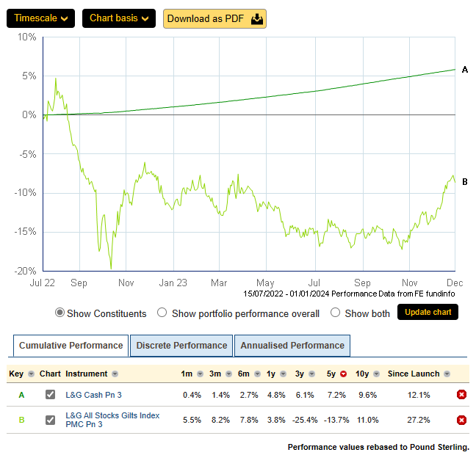The width and height of the screenshot is (476, 455).
Task: Click sort arrow next to Key column
Action: (x=31, y=374)
